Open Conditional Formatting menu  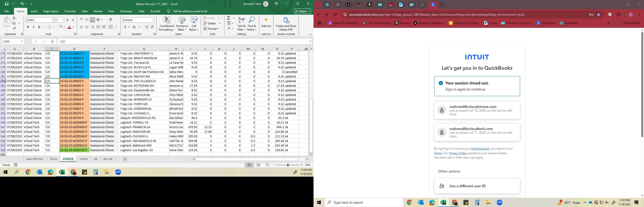pyautogui.click(x=167, y=24)
